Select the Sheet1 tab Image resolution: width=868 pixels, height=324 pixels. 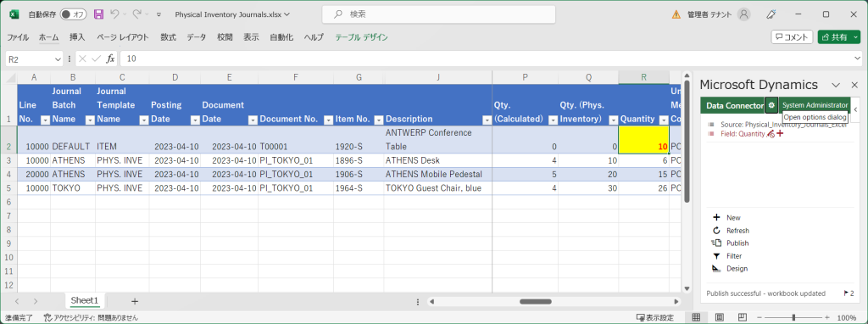pos(85,301)
